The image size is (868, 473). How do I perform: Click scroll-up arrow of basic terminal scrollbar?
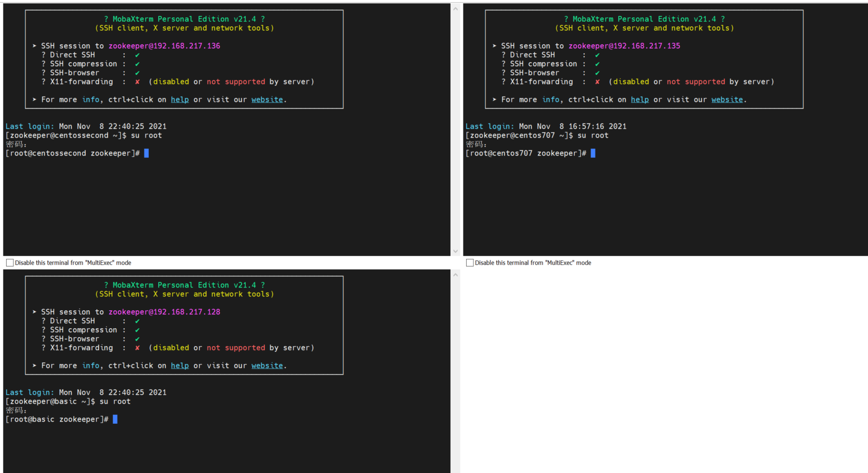[456, 275]
